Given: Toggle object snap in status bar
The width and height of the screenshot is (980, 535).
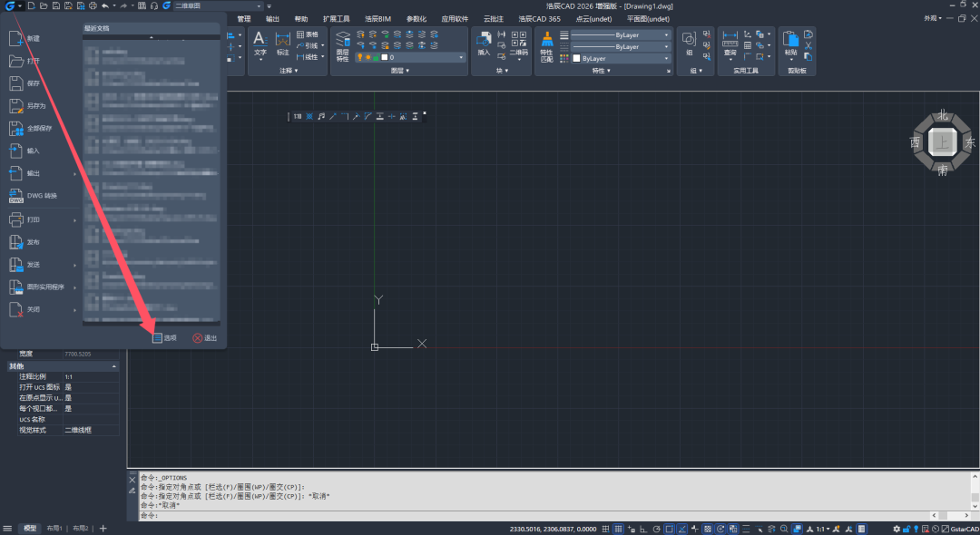Looking at the screenshot, I should (669, 529).
